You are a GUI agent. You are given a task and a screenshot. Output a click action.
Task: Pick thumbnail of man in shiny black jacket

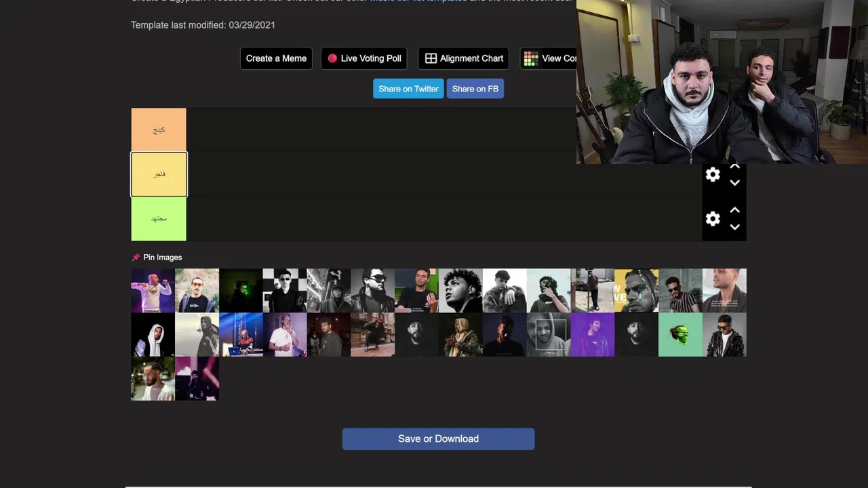(724, 334)
